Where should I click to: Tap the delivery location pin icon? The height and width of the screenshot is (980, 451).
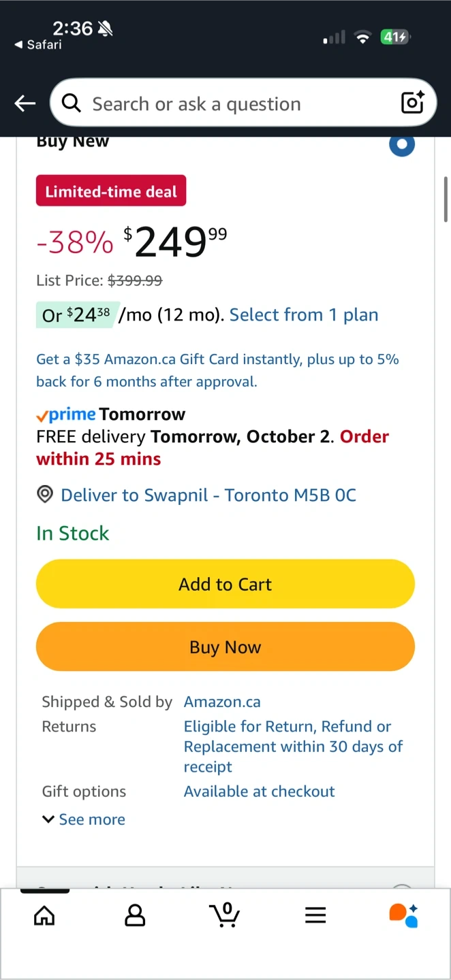tap(45, 495)
